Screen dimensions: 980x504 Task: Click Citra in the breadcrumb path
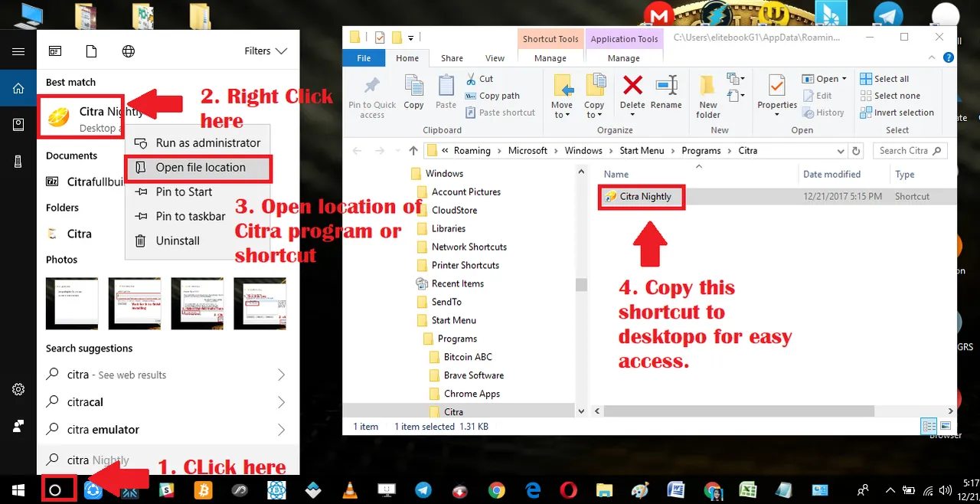click(x=748, y=151)
